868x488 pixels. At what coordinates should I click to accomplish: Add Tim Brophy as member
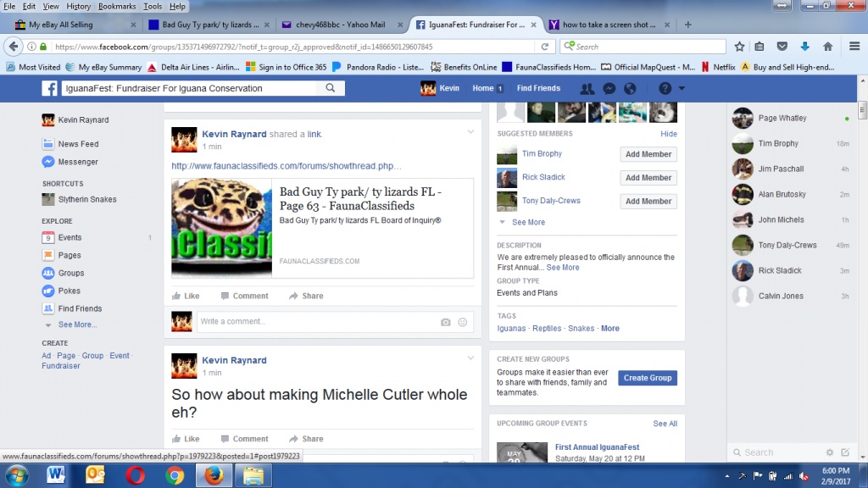click(x=648, y=154)
